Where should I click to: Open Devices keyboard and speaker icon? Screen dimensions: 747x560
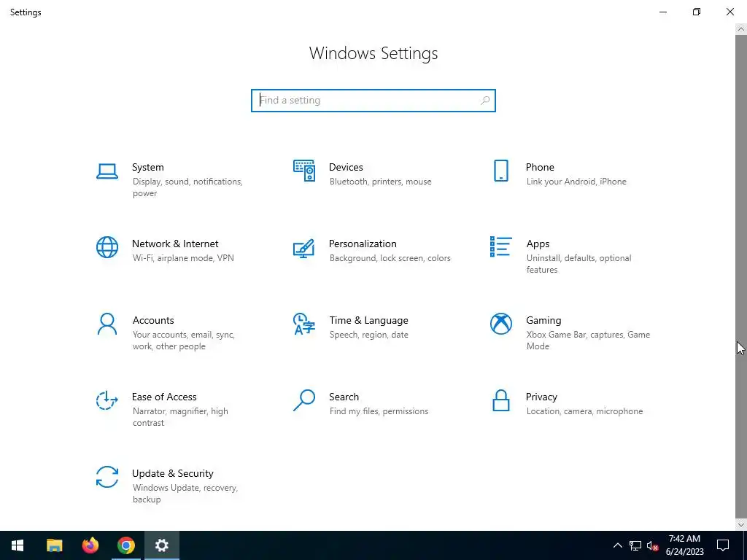tap(304, 171)
